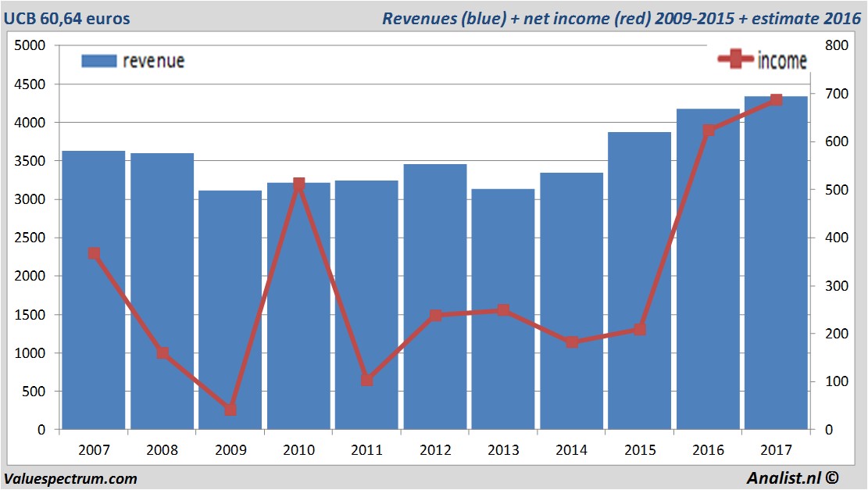868x490 pixels.
Task: Select the 4500 revenue axis value
Action: click(x=30, y=84)
